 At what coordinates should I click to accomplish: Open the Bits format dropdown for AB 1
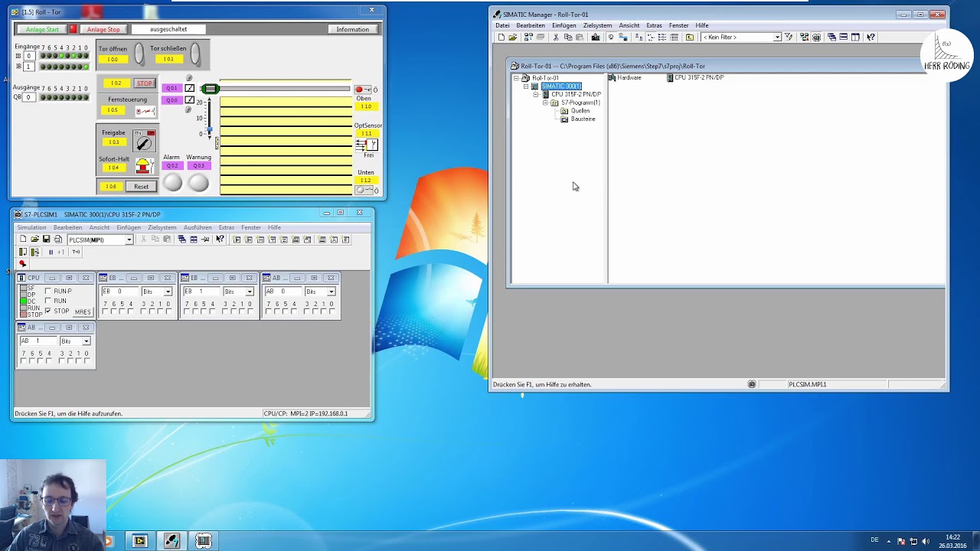pos(86,341)
